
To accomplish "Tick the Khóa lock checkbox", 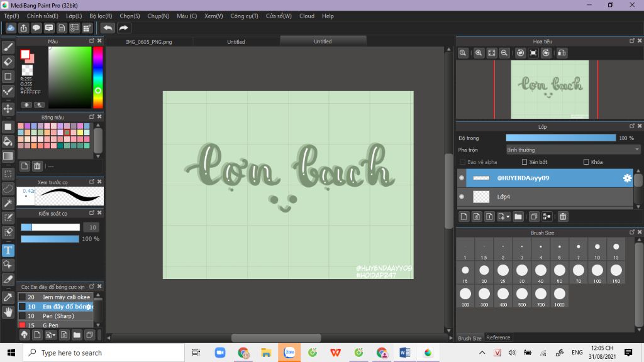I will (586, 162).
